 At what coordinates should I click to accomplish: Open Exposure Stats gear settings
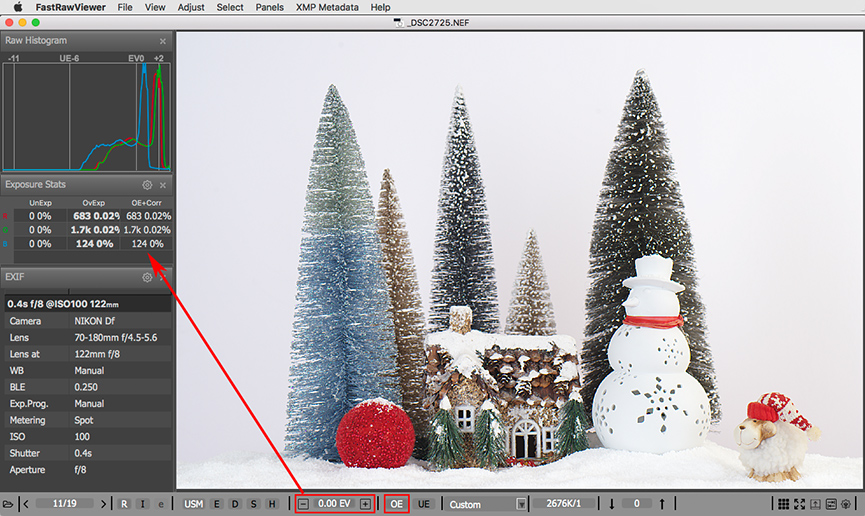[x=147, y=185]
